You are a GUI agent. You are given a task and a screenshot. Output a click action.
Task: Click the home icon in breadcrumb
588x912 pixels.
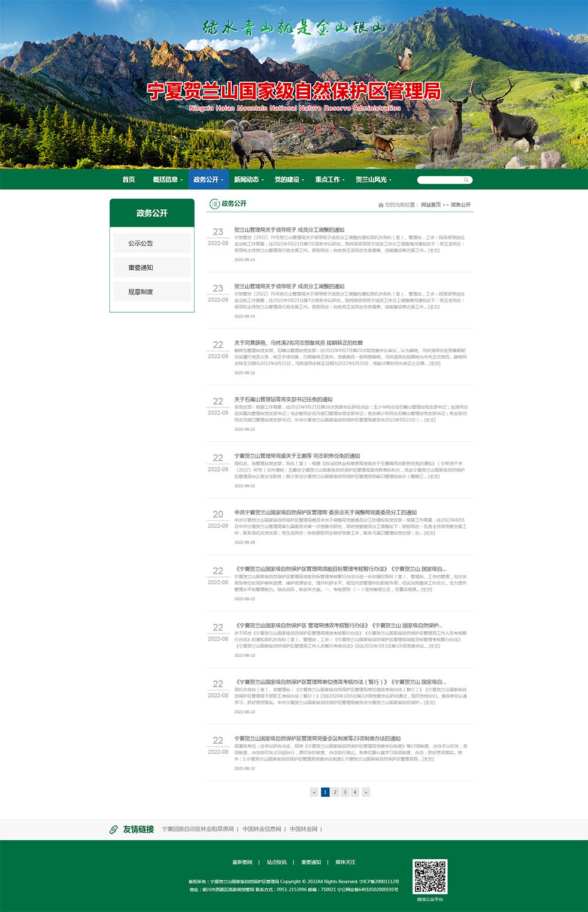381,205
